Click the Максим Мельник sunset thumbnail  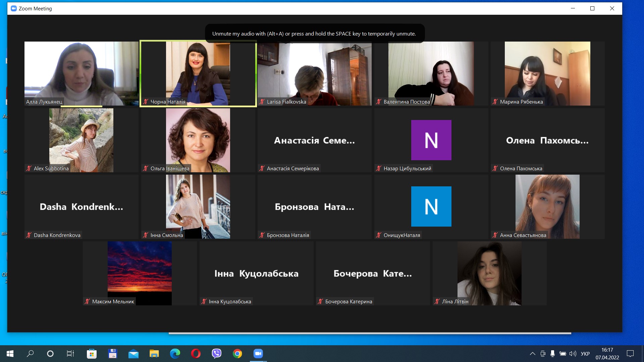point(140,268)
